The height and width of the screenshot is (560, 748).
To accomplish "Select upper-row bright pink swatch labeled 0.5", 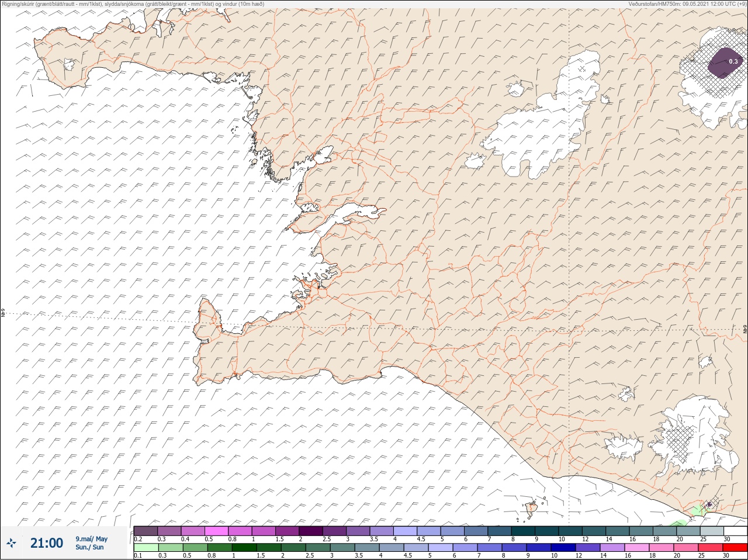I will tap(217, 531).
